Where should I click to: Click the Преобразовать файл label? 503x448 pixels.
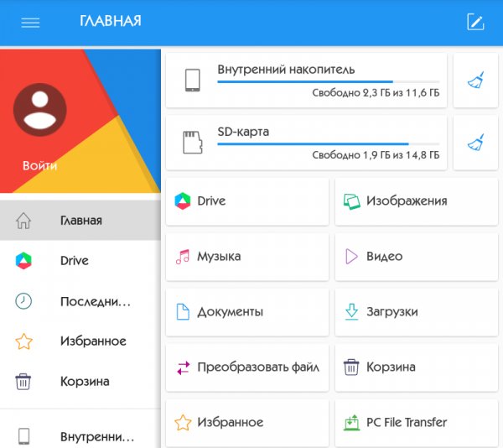[x=258, y=367]
